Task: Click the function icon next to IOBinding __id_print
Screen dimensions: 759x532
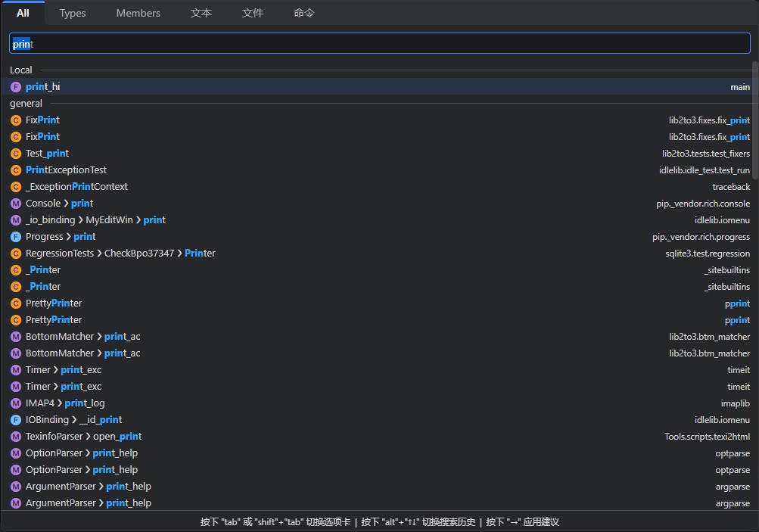Action: click(x=15, y=420)
